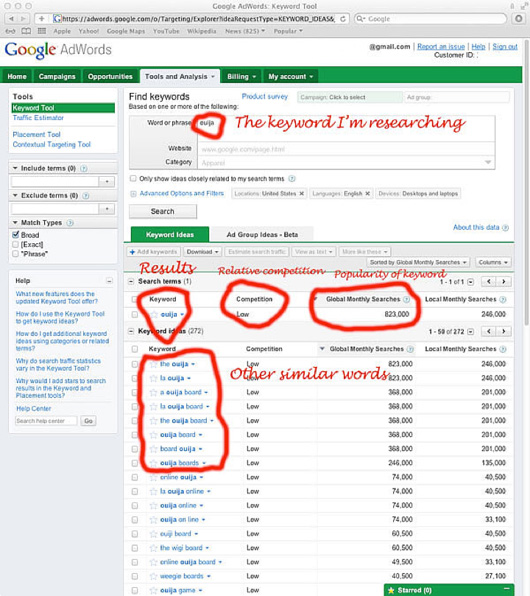The width and height of the screenshot is (530, 596).
Task: Open the Home tab
Action: click(17, 76)
